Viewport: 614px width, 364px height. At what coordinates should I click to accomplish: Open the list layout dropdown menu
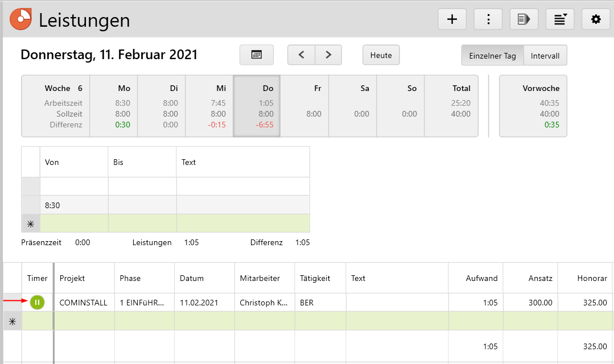pyautogui.click(x=559, y=19)
